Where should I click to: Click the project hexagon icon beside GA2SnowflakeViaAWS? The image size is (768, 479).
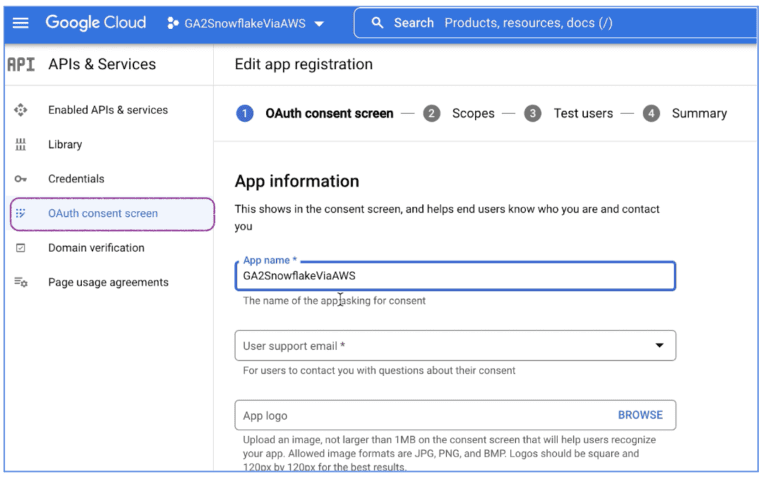172,23
